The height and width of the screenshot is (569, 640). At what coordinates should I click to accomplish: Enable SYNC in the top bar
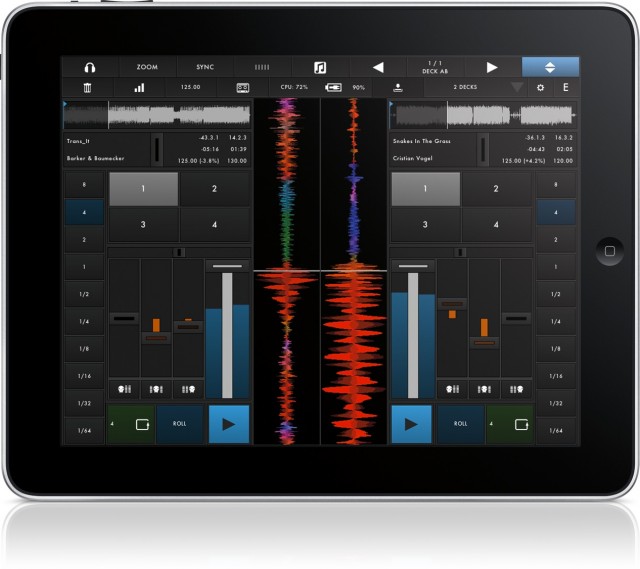pos(205,67)
